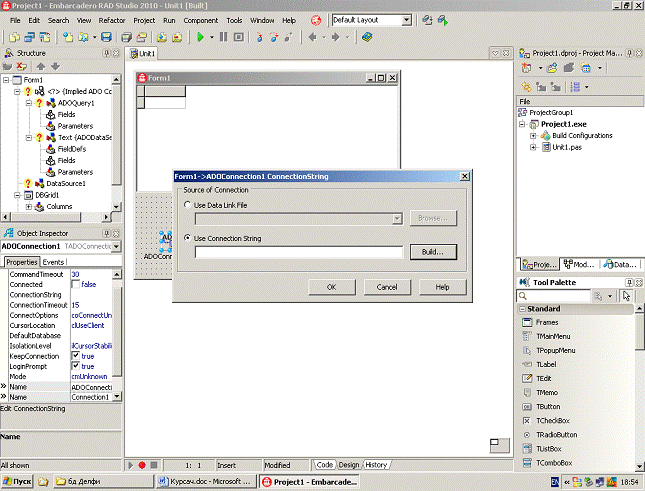This screenshot has width=645, height=491.
Task: Toggle the KeepConnection checkbox in Object Inspector
Action: (76, 355)
